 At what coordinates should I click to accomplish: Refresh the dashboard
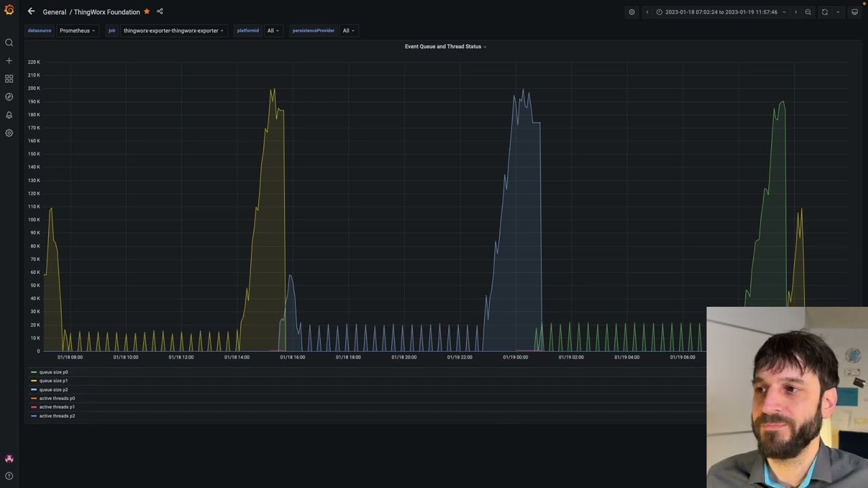click(x=825, y=12)
